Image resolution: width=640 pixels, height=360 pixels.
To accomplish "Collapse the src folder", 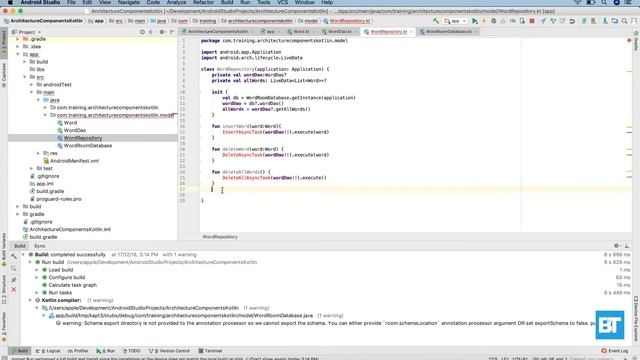I will pos(25,77).
